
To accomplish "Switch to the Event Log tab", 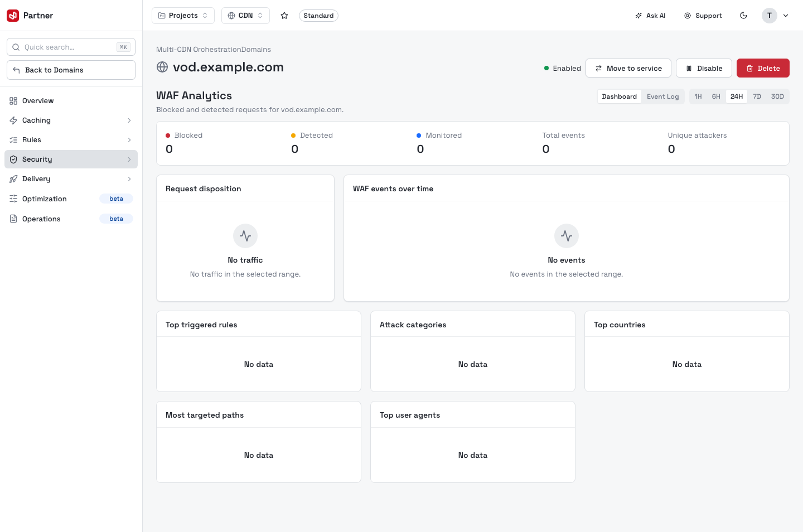I will [662, 96].
